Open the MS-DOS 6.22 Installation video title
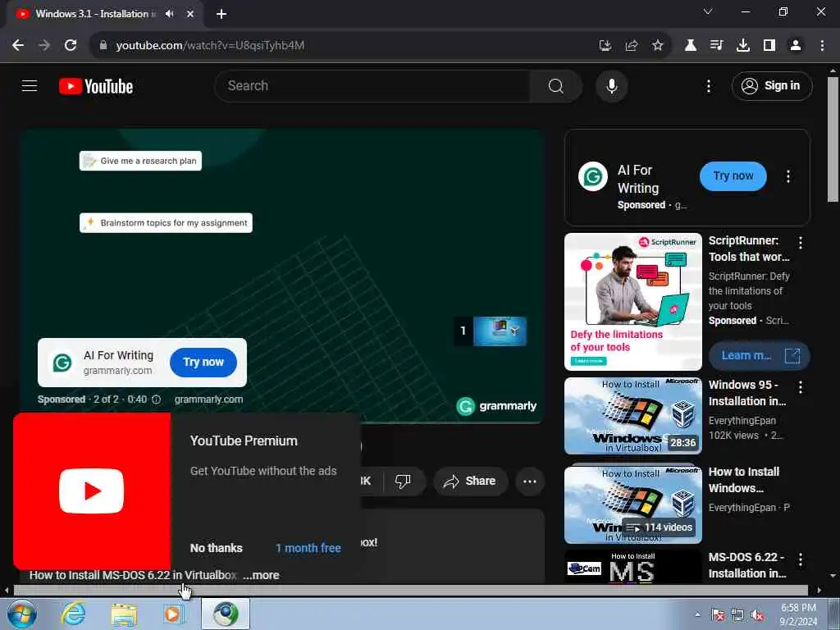Image resolution: width=840 pixels, height=630 pixels. pyautogui.click(x=746, y=565)
